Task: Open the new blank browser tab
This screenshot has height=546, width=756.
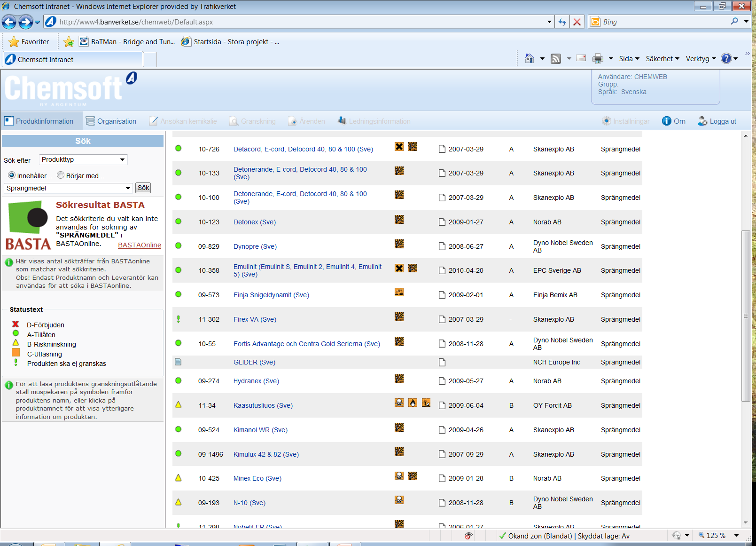Action: tap(150, 60)
